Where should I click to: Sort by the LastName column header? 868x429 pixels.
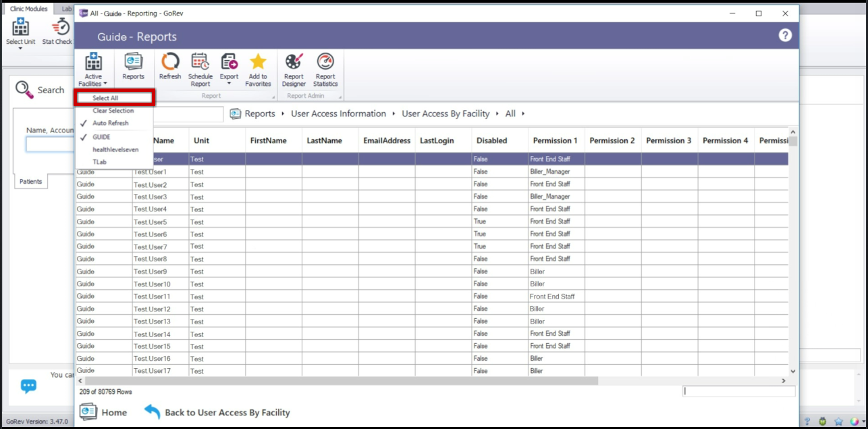(x=330, y=141)
